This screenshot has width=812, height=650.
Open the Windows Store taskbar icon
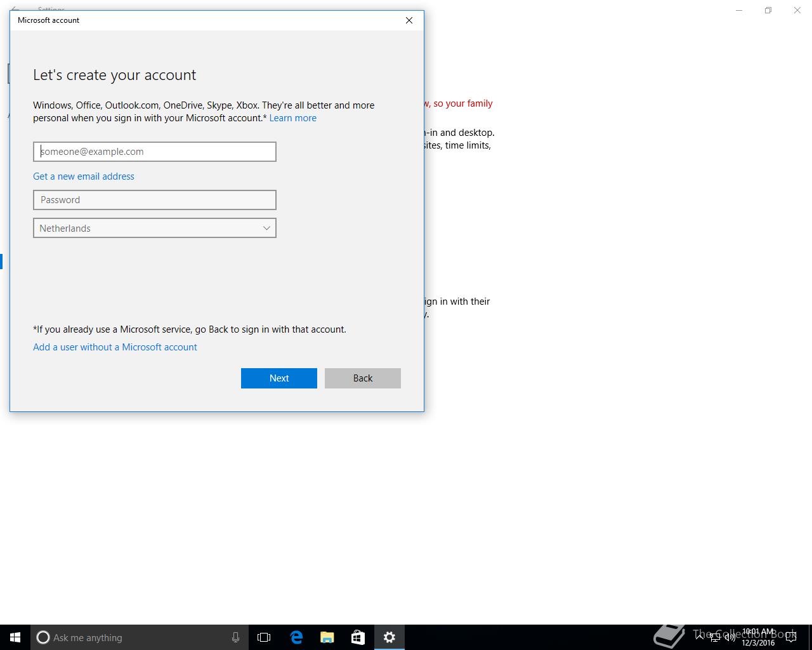[358, 637]
